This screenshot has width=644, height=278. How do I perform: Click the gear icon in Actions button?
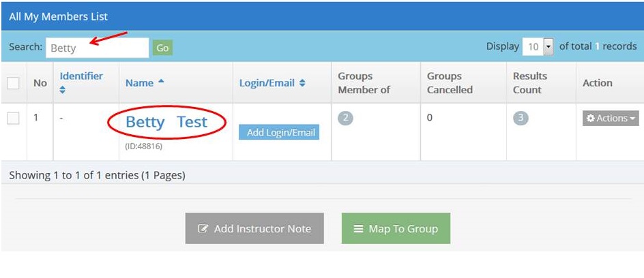tap(590, 118)
